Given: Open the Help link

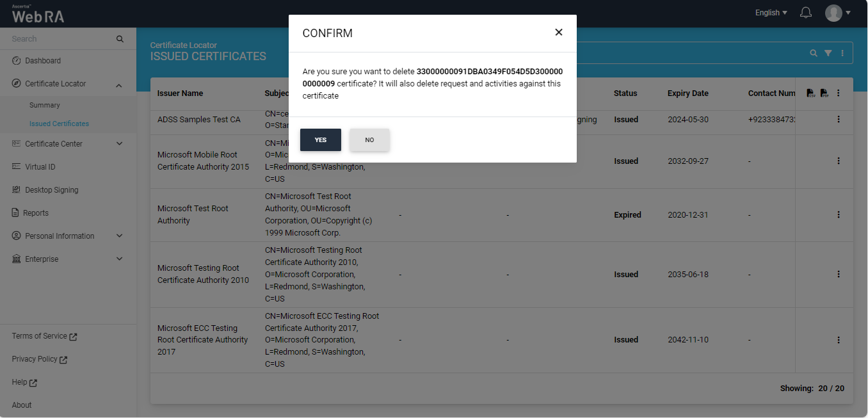Looking at the screenshot, I should pyautogui.click(x=24, y=382).
